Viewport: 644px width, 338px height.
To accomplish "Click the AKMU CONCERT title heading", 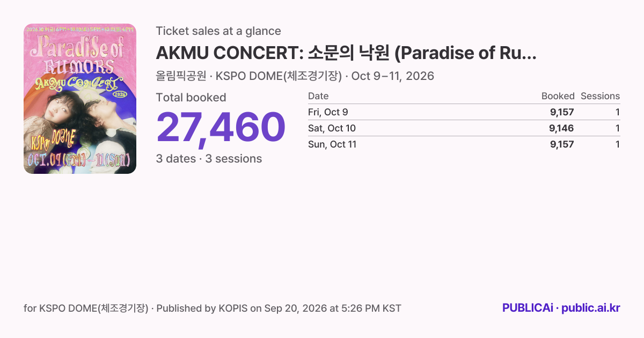I will pos(346,53).
